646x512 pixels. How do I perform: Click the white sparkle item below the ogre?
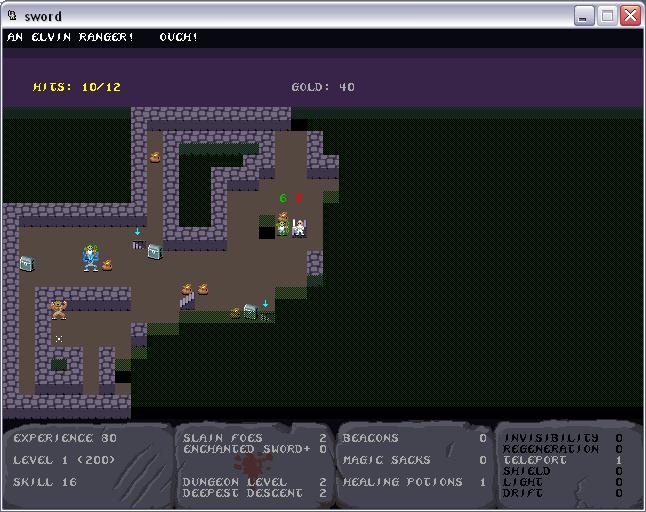[x=59, y=339]
